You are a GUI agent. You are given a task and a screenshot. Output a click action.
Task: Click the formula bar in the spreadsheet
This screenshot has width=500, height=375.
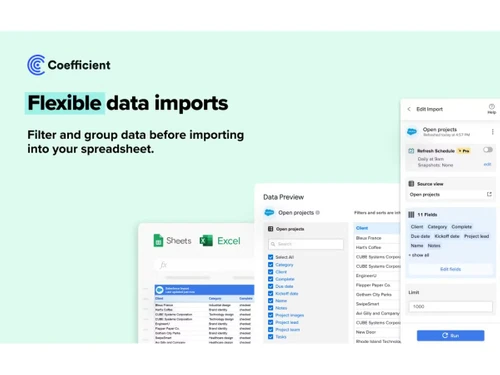(x=205, y=265)
